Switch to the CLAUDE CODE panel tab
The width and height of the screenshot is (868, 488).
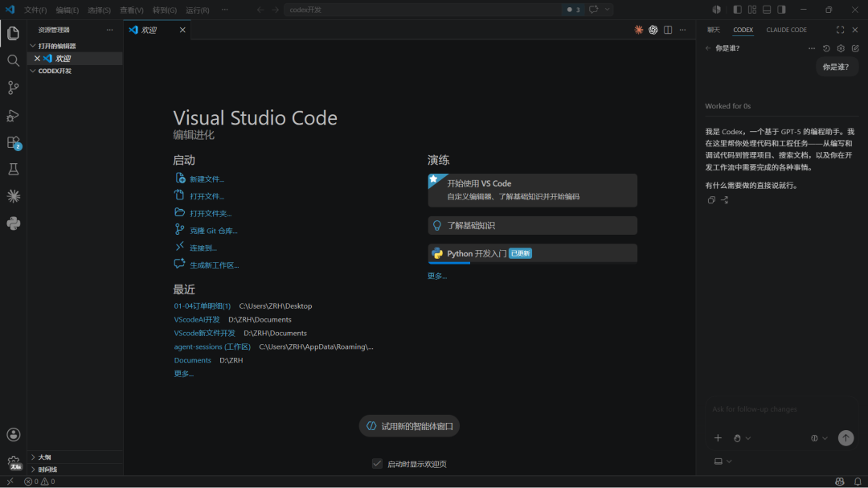[x=786, y=30]
